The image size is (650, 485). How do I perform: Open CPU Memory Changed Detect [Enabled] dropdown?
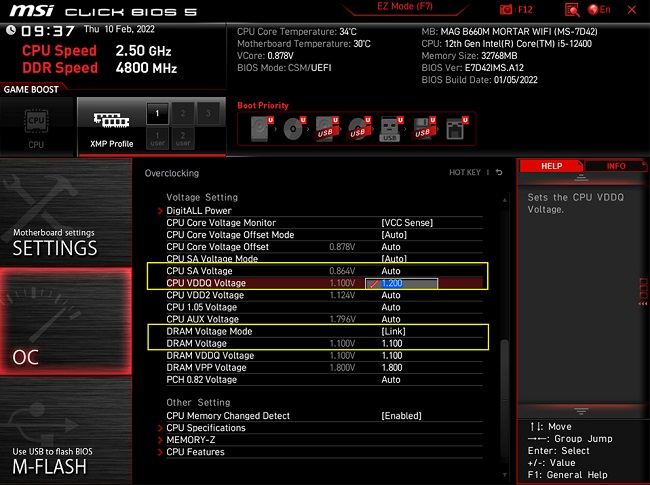(401, 416)
